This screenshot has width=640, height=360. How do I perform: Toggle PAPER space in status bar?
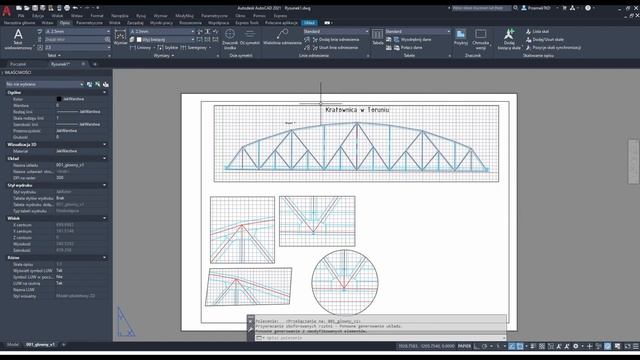coord(464,346)
